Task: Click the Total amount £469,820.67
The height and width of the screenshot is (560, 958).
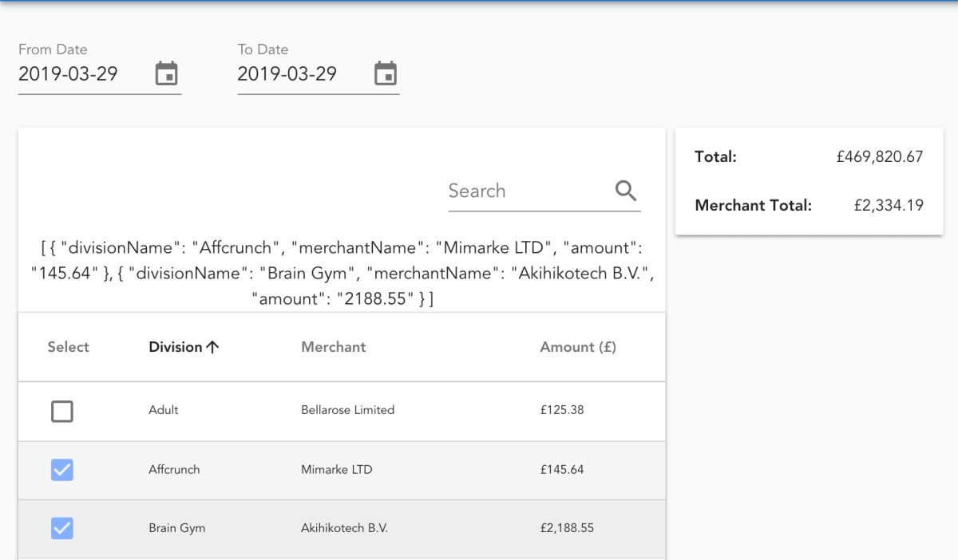Action: (880, 157)
